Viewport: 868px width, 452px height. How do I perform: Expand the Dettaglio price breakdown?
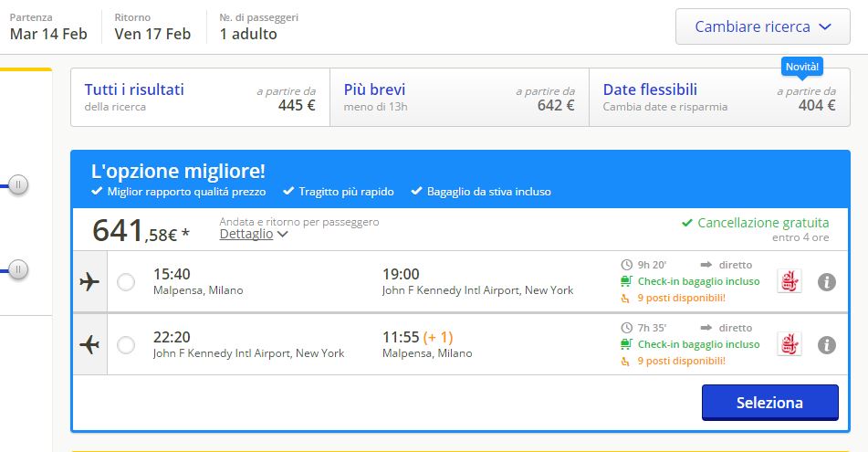pos(254,234)
